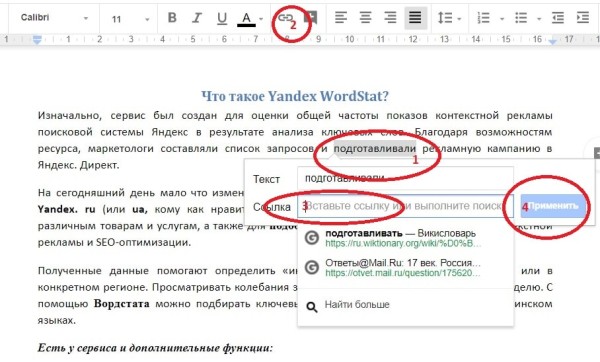Align text to the left

coord(341,18)
